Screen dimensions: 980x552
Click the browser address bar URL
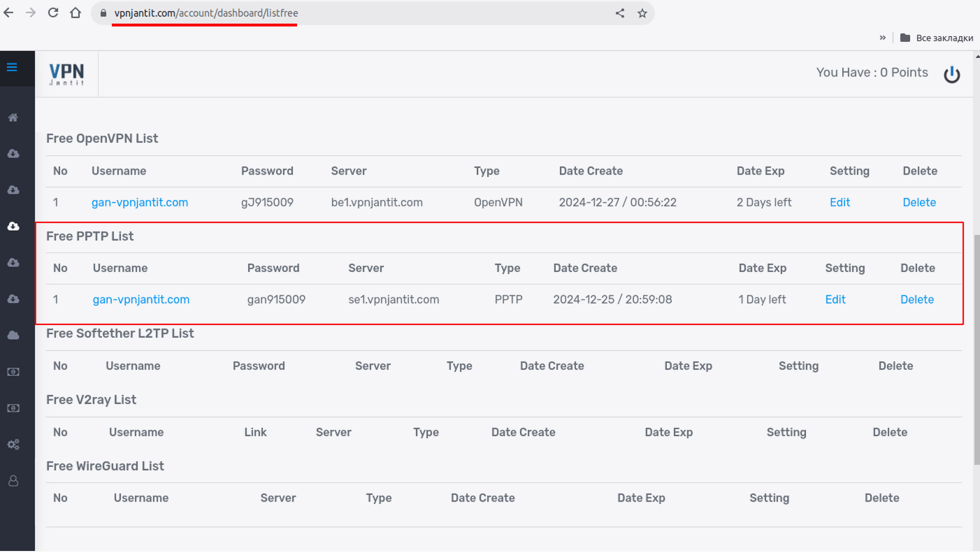pyautogui.click(x=206, y=13)
